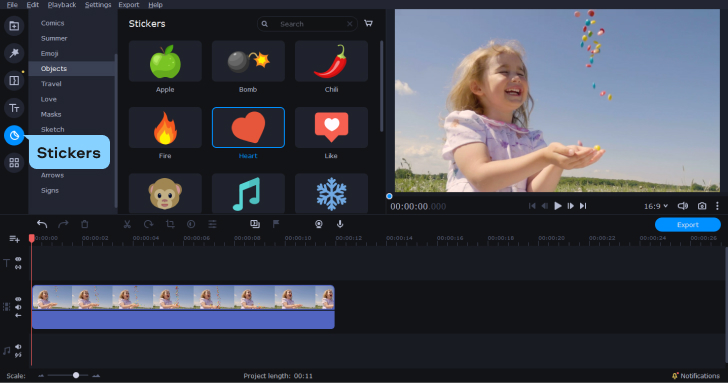Open the More tools grid icon

click(x=14, y=163)
